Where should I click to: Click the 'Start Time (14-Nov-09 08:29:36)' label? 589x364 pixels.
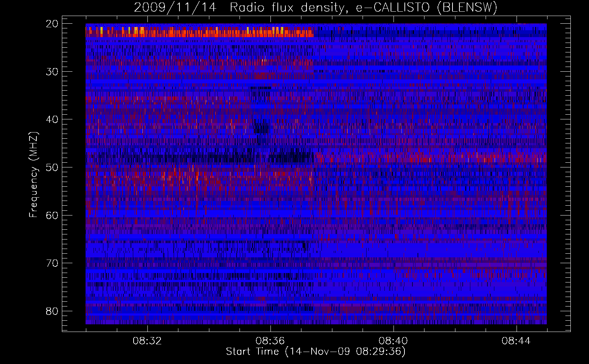(316, 352)
